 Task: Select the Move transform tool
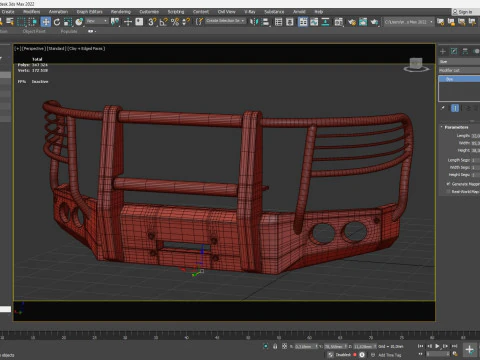pyautogui.click(x=46, y=22)
